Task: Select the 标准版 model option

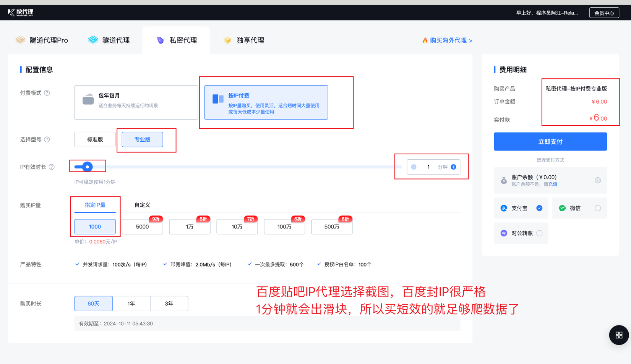Action: click(95, 139)
